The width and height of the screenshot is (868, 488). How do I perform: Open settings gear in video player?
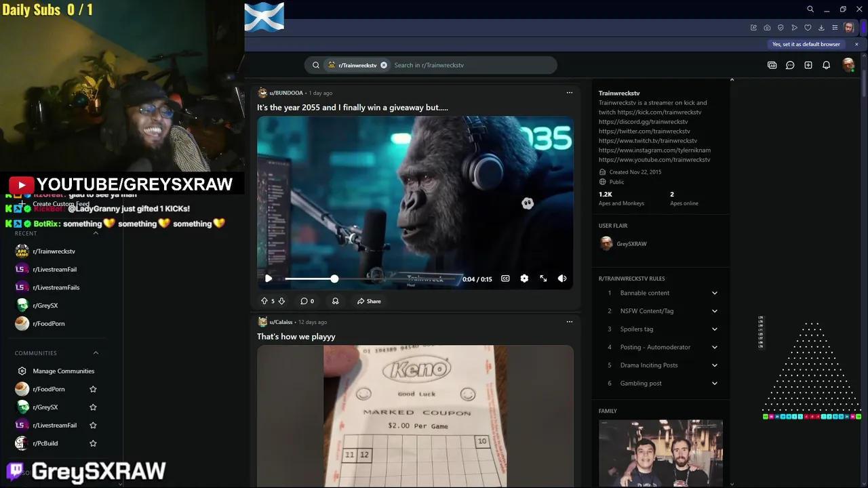pyautogui.click(x=524, y=279)
